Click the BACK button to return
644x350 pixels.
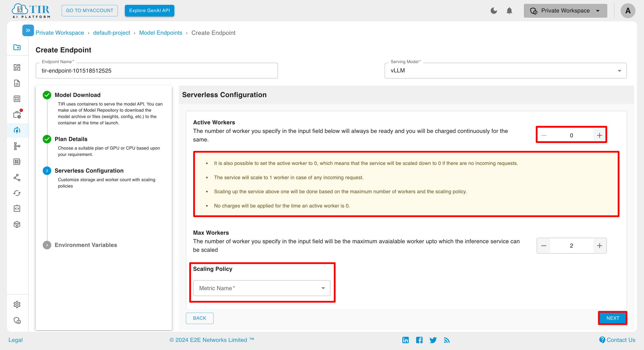(x=199, y=318)
